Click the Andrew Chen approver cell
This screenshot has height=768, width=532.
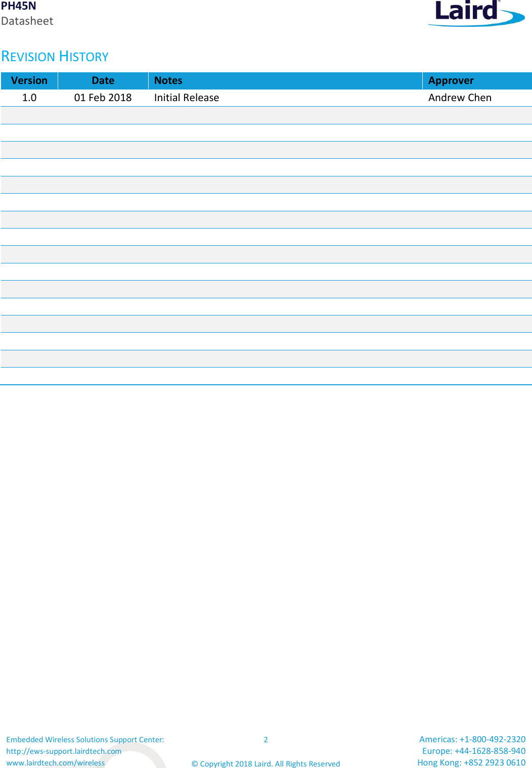coord(477,98)
